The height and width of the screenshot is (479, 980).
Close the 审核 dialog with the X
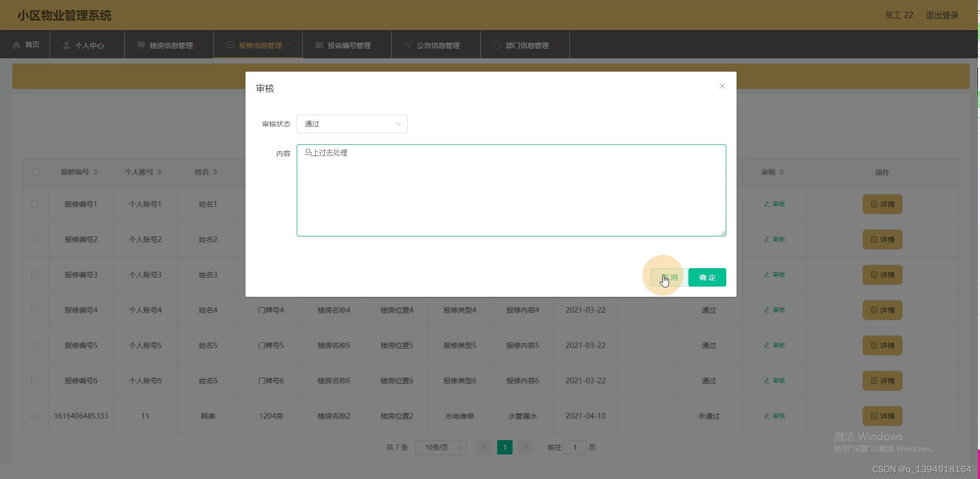pyautogui.click(x=722, y=86)
